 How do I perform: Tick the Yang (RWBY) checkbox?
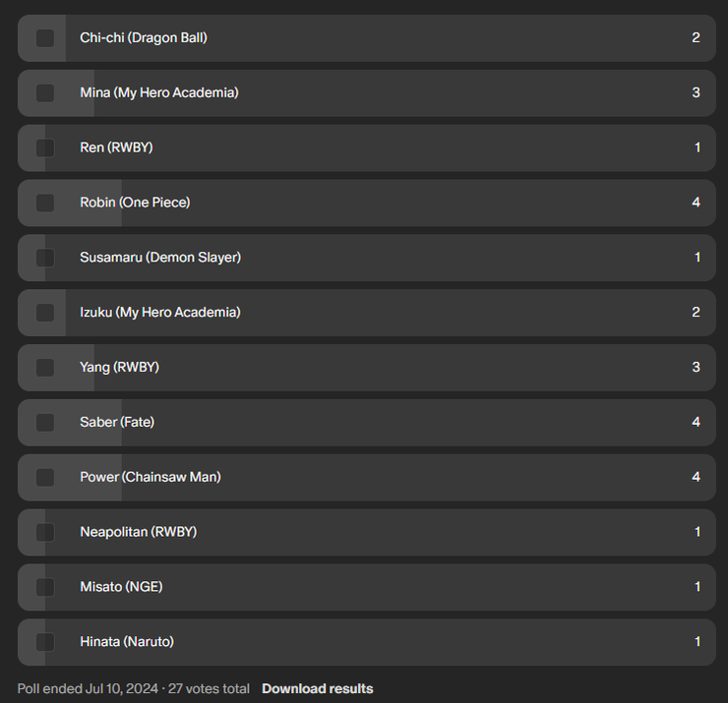click(45, 368)
